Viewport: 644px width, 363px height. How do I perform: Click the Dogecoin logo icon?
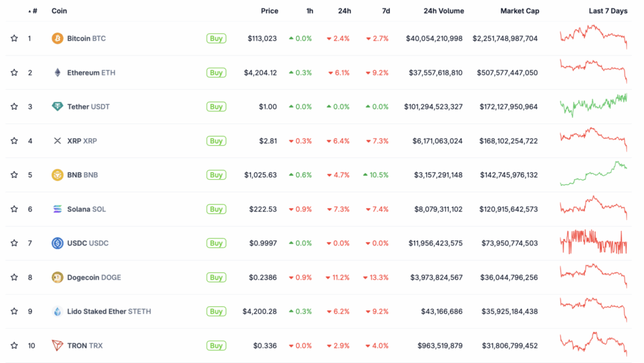[x=57, y=277]
